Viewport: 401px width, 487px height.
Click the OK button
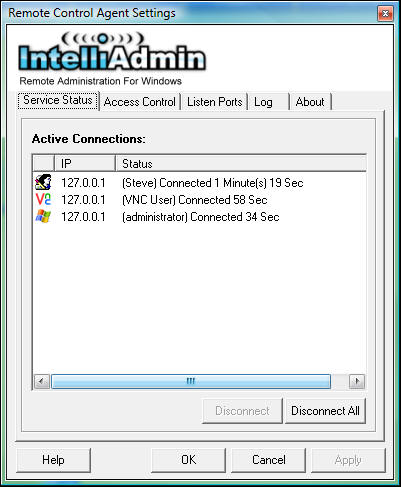pyautogui.click(x=188, y=460)
